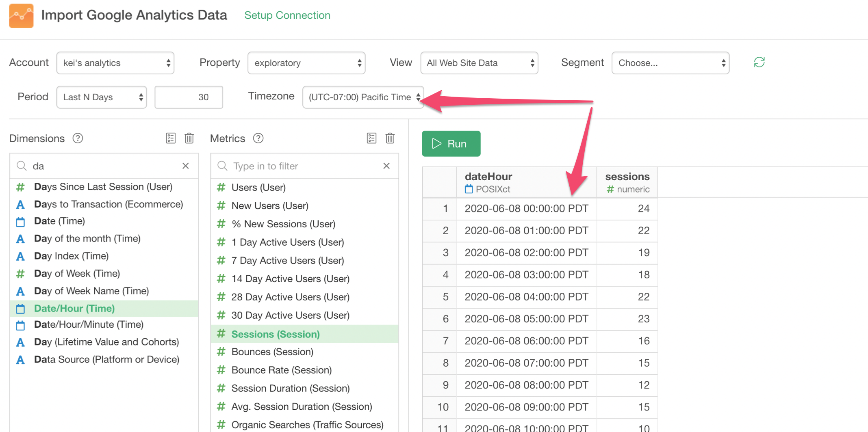Select the Bounces (Session) metric
868x432 pixels.
coord(304,352)
